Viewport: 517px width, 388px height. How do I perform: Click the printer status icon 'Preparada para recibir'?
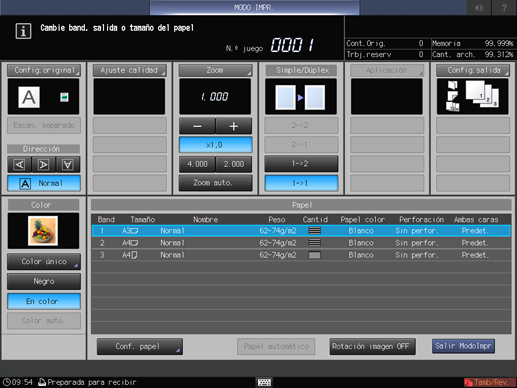[x=42, y=382]
